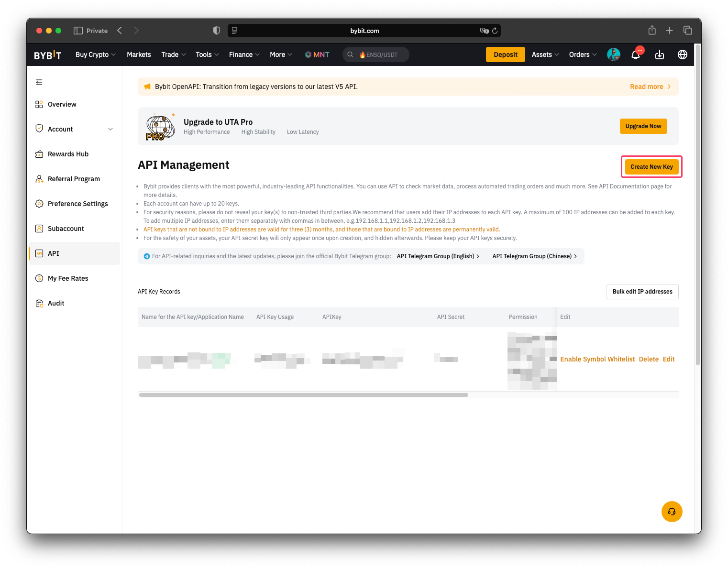Open the support chat headset icon
The width and height of the screenshot is (728, 569).
pyautogui.click(x=672, y=511)
